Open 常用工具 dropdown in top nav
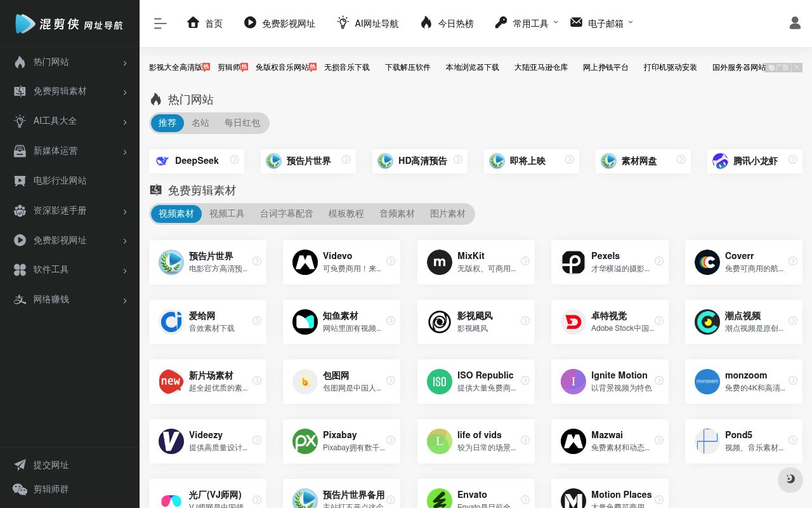Viewport: 812px width, 508px height. click(x=527, y=23)
